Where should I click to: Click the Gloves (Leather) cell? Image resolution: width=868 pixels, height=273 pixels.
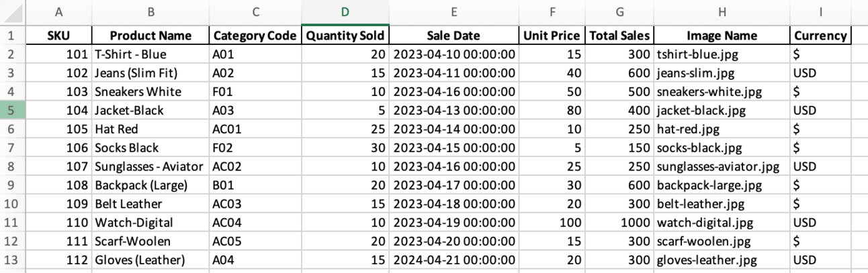coord(150,260)
